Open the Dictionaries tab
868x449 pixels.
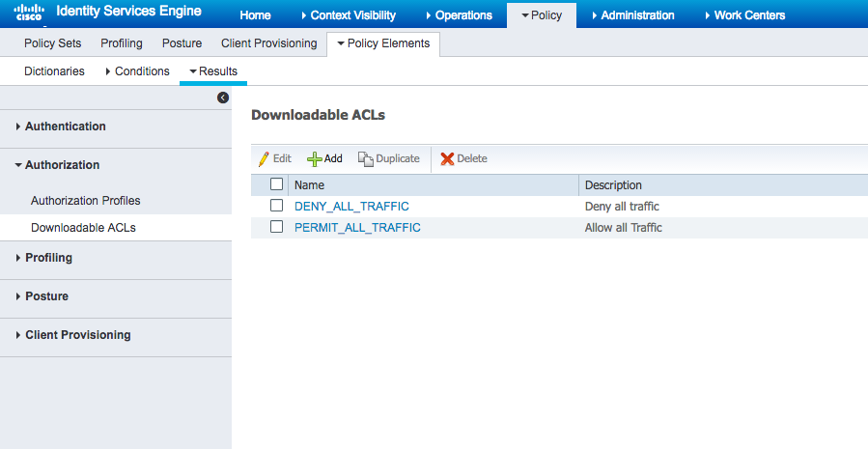point(54,71)
